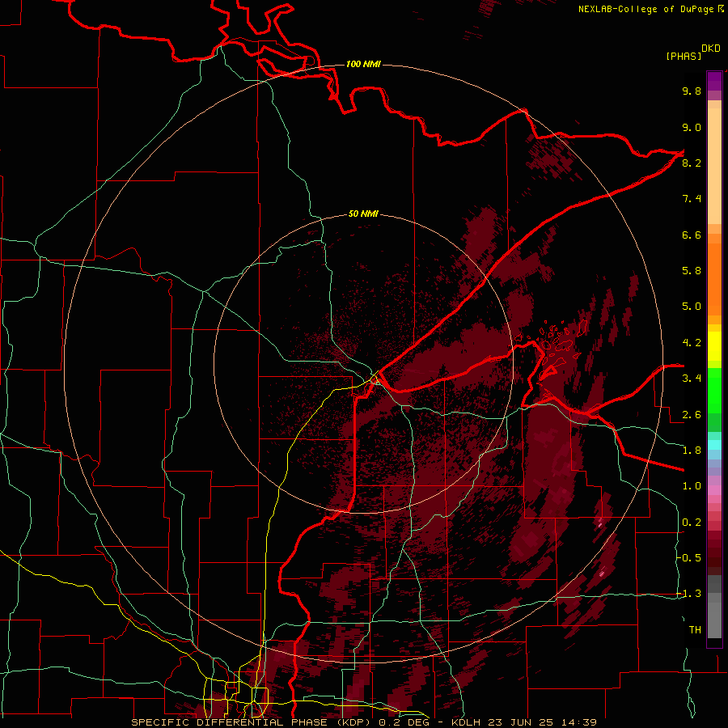Click the pink band of color scale
The width and height of the screenshot is (728, 728).
(714, 490)
